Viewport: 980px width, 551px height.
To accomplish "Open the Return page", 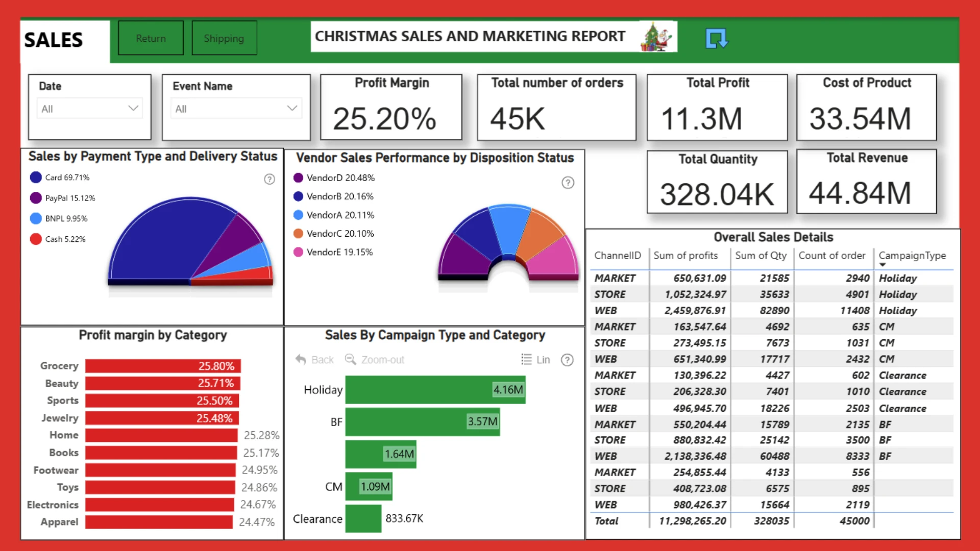I will [151, 38].
